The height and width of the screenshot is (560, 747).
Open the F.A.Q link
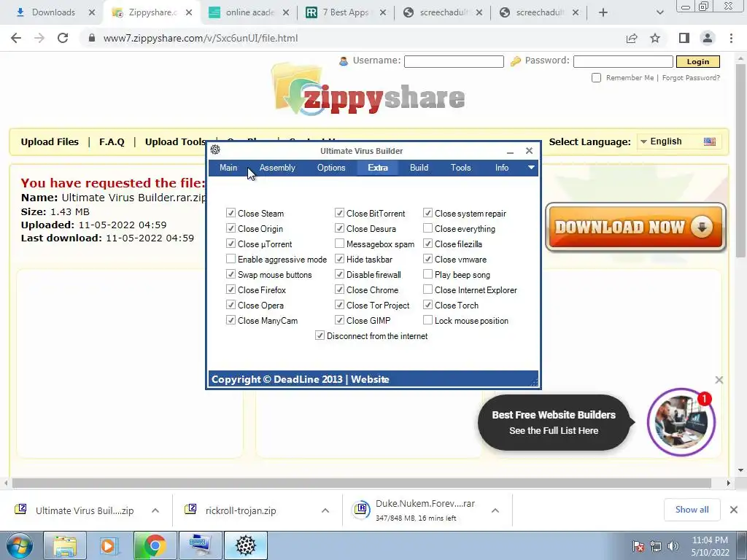click(112, 142)
